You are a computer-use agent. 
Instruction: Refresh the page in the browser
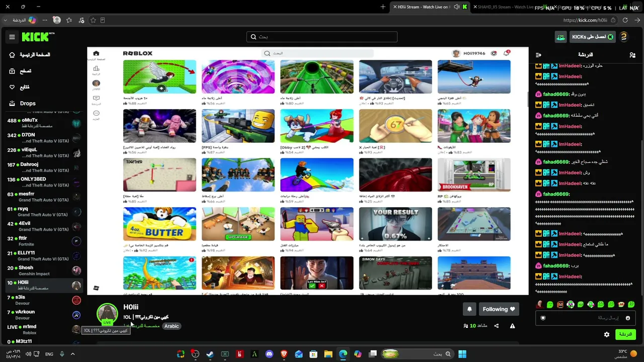[x=625, y=20]
